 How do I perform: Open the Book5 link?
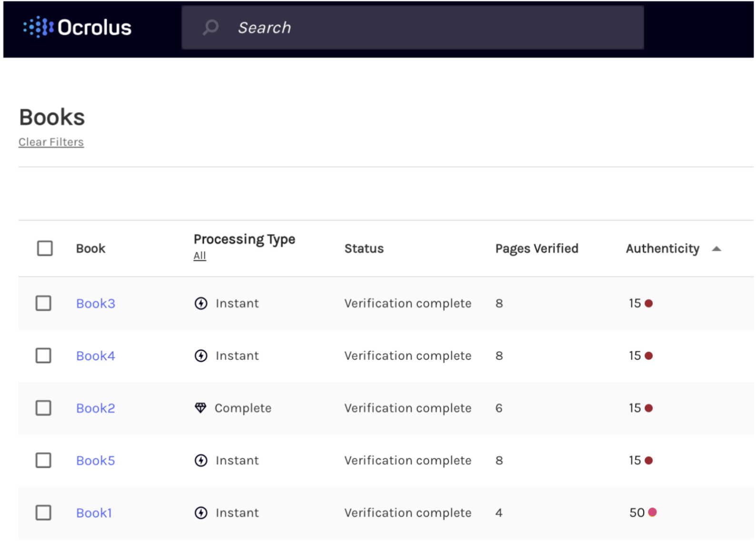pyautogui.click(x=96, y=461)
